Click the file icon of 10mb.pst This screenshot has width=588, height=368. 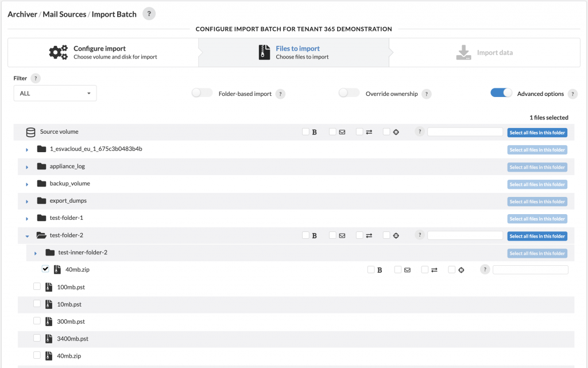click(x=49, y=304)
